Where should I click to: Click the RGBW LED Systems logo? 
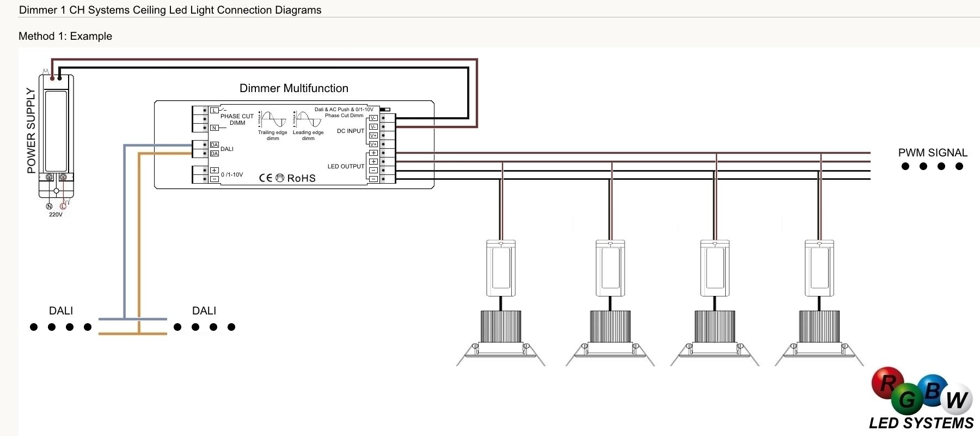pos(922,398)
